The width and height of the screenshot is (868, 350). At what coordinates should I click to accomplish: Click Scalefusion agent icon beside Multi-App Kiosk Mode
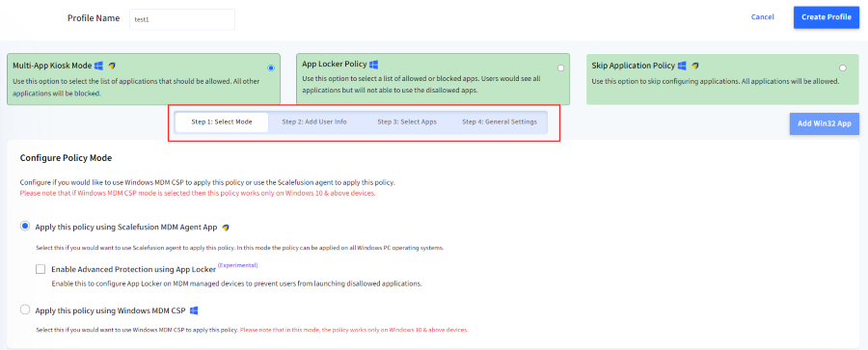112,66
